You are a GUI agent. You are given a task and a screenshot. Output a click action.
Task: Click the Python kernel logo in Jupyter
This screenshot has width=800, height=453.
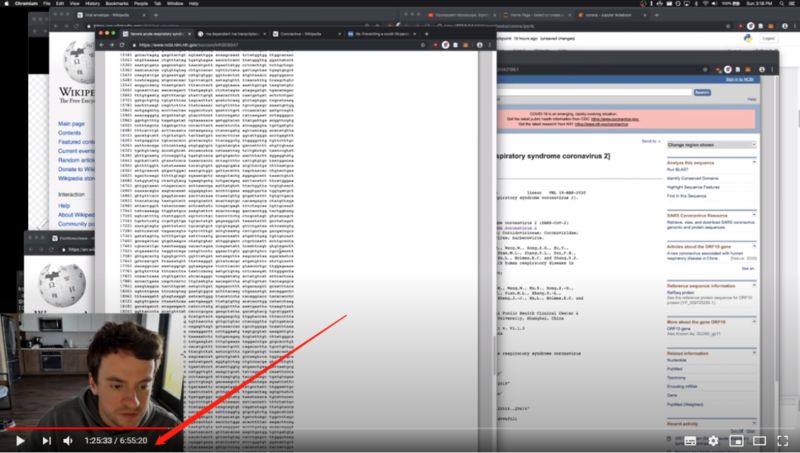click(748, 38)
